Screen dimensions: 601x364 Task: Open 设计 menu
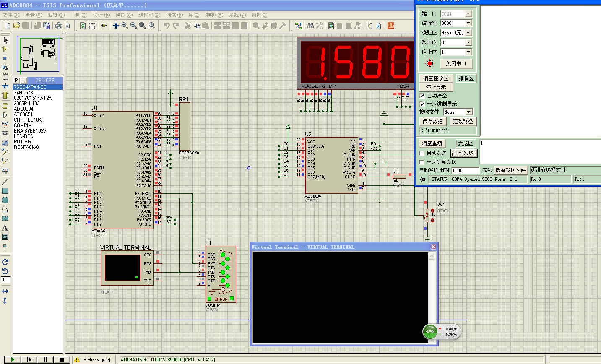[x=101, y=15]
